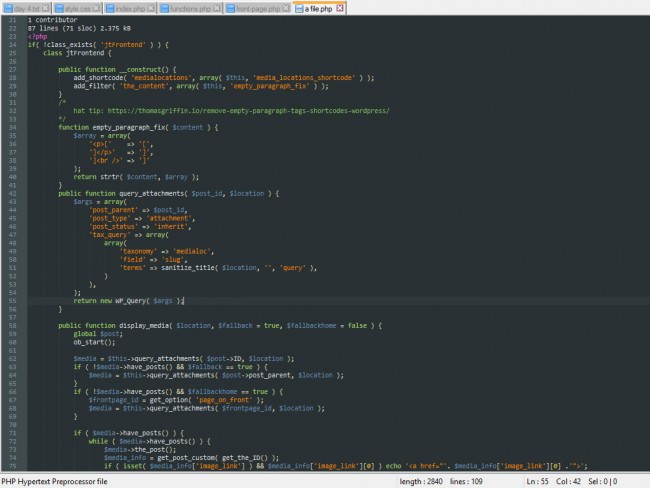Click save icon on front-page.php tab
The height and width of the screenshot is (488, 650).
point(230,8)
